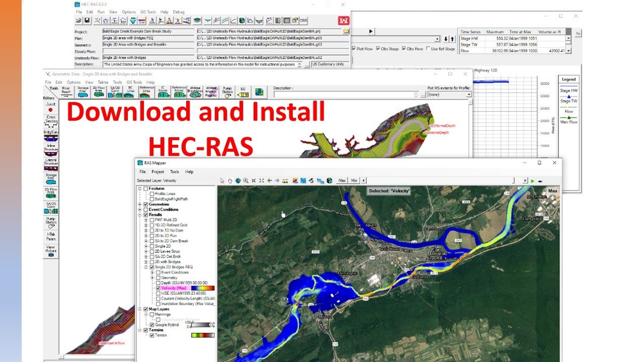This screenshot has height=362, width=644.
Task: Select River Reach tool in Geometric Data
Action: click(66, 92)
